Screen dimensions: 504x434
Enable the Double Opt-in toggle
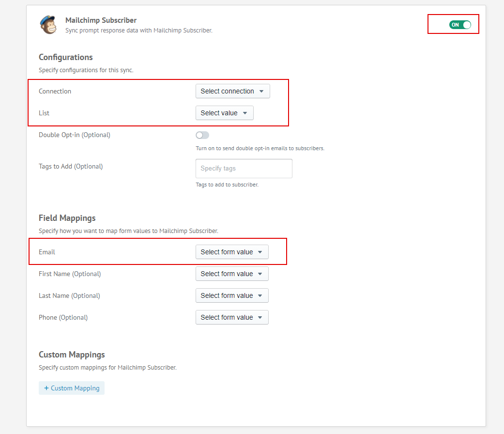coord(202,135)
